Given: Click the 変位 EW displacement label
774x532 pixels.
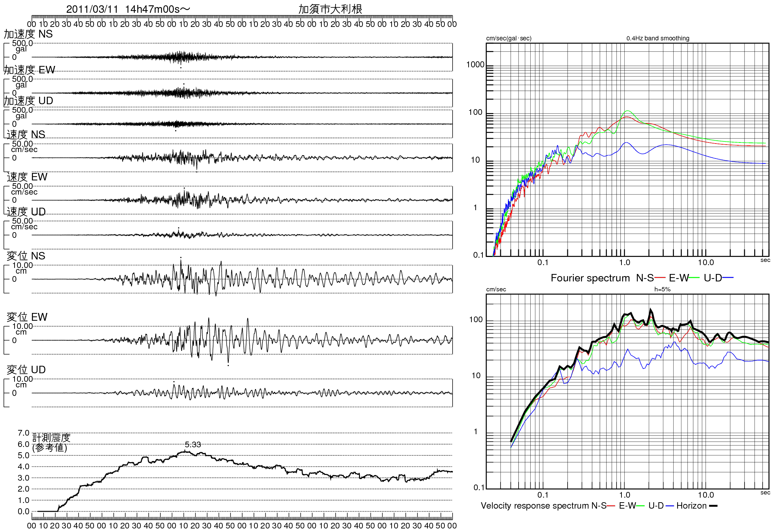Looking at the screenshot, I should 27,317.
